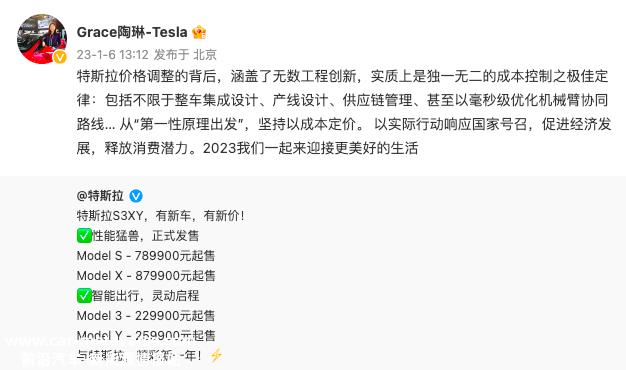
Task: Click the post text starting 特斯拉价格调整的背后
Action: click(343, 112)
